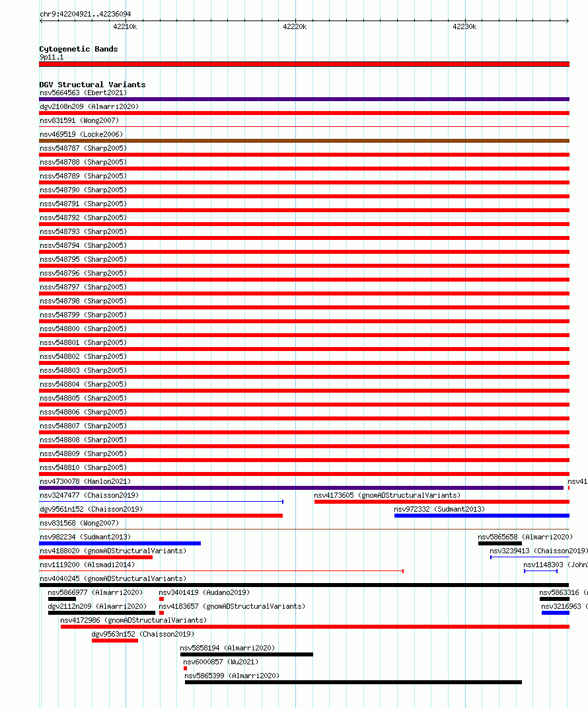Select nsv3247477 (Chaisson2019) label
The image size is (588, 708).
[x=89, y=495]
